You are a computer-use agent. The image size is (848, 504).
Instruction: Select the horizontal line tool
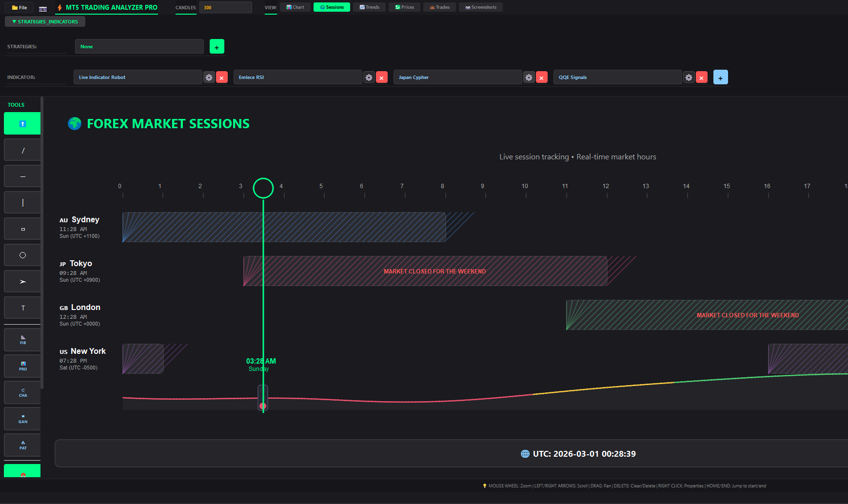tap(22, 176)
